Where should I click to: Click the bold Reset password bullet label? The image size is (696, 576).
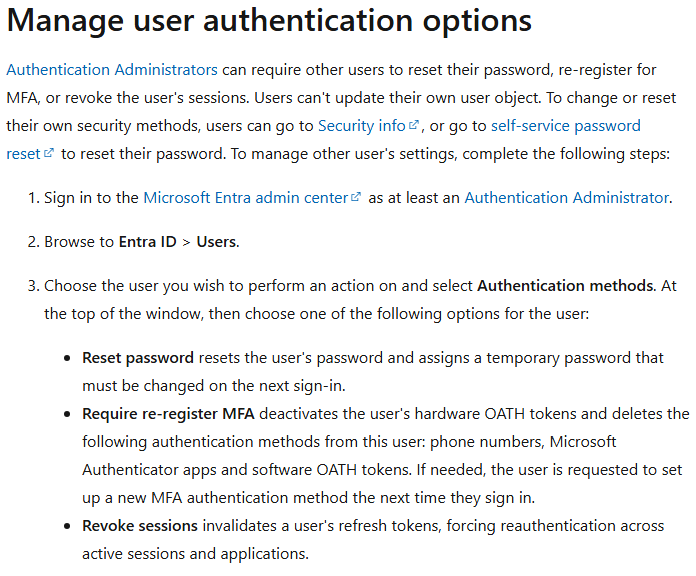coord(138,358)
